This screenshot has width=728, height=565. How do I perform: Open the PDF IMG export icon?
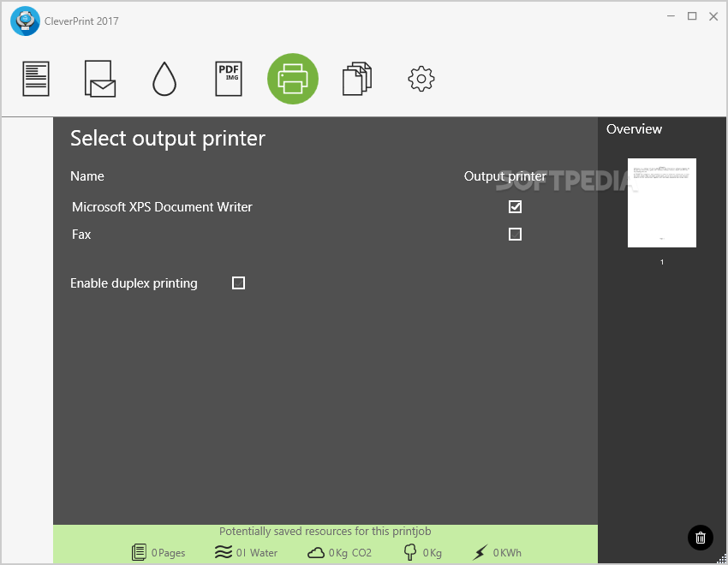(229, 79)
